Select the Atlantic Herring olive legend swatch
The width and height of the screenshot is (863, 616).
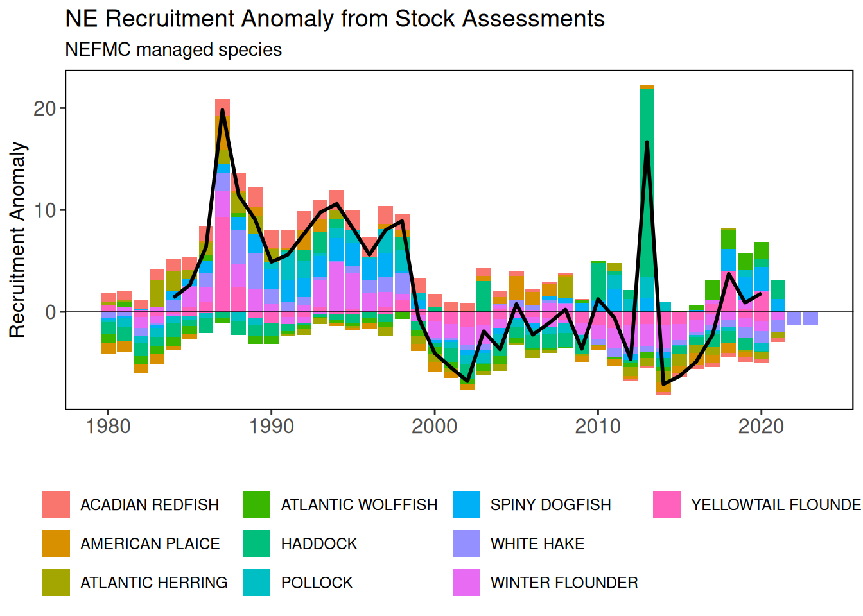[x=56, y=583]
